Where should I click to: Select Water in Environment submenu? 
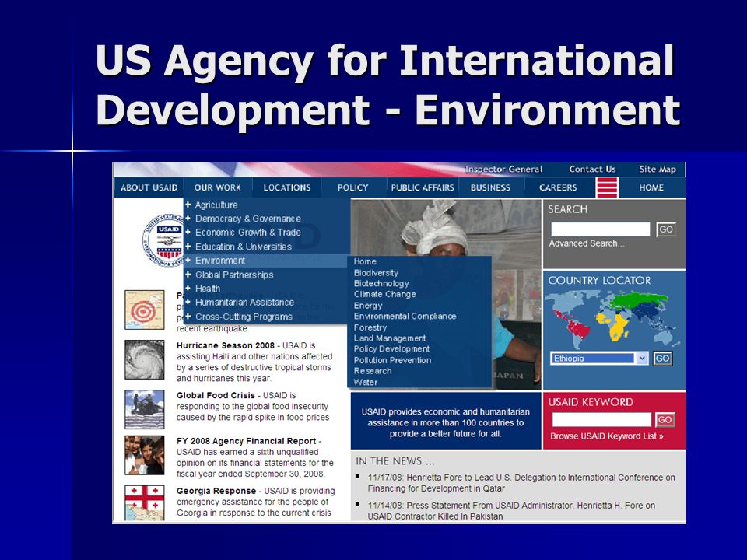pyautogui.click(x=366, y=383)
